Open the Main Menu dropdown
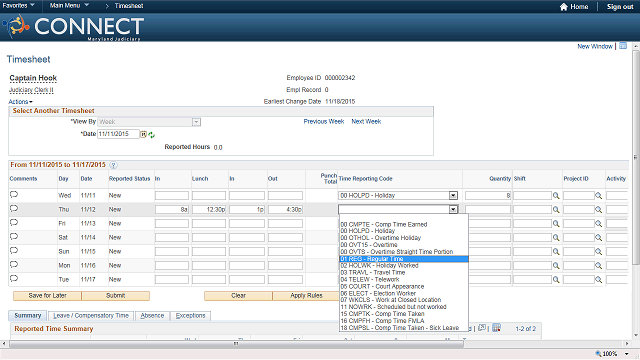This screenshot has height=360, width=640. tap(69, 5)
